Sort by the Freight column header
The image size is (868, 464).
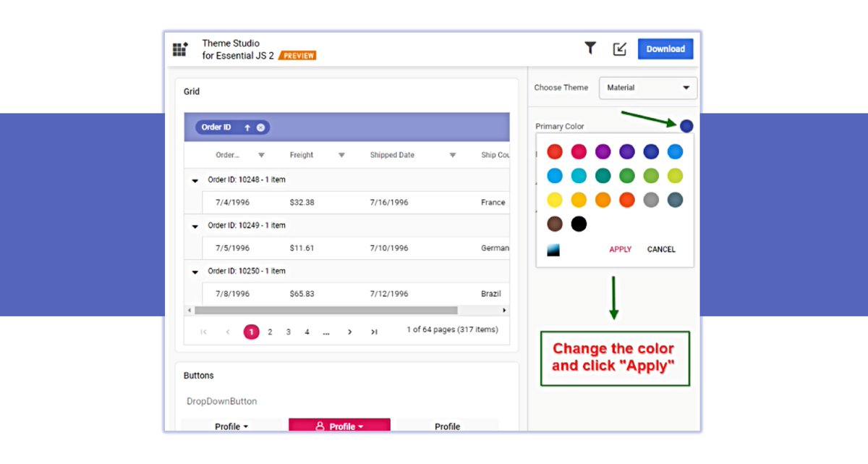[302, 155]
